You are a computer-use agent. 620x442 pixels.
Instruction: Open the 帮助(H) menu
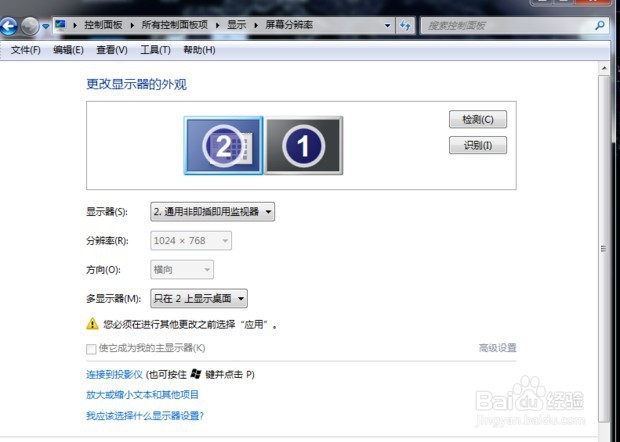coord(199,50)
